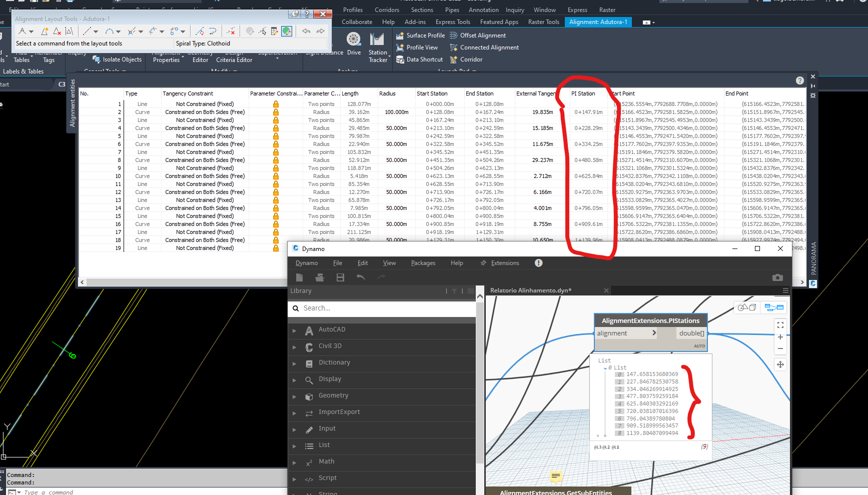Open the Annotation menu
The width and height of the screenshot is (868, 495).
click(x=483, y=10)
